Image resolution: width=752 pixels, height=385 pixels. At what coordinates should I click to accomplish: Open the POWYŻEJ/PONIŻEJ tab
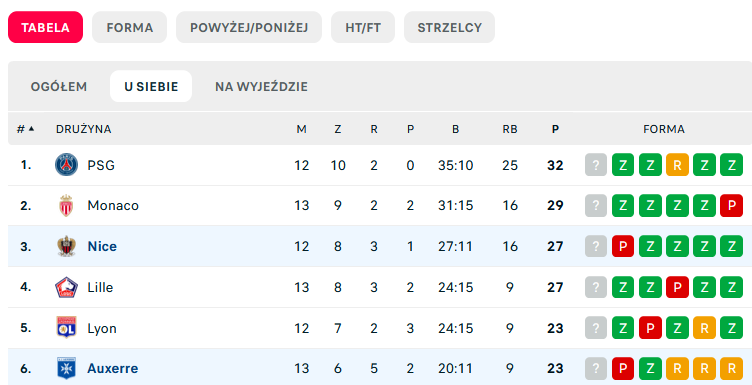(x=249, y=27)
